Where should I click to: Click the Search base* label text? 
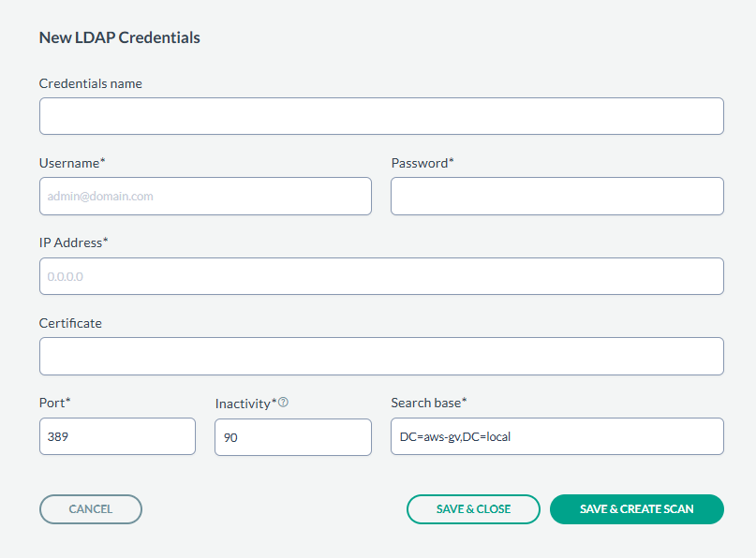429,403
